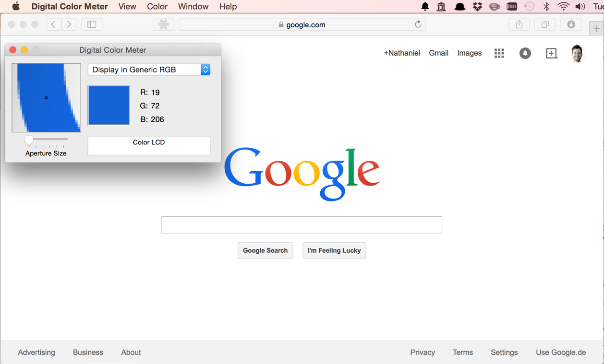
Task: Click the blue color swatch preview
Action: coord(109,106)
